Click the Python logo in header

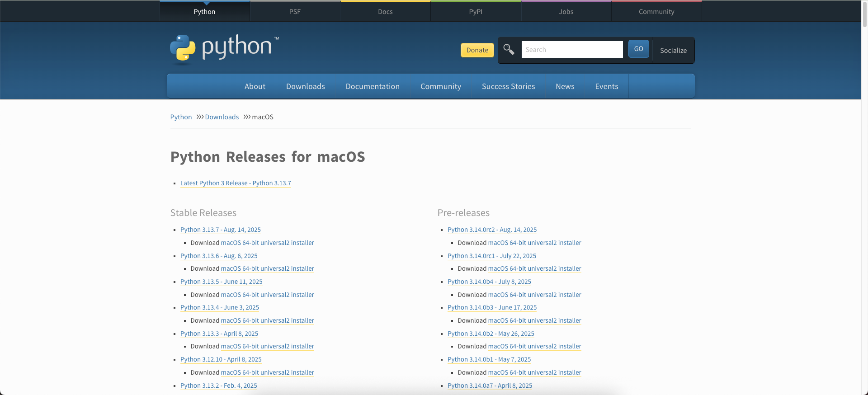click(224, 48)
